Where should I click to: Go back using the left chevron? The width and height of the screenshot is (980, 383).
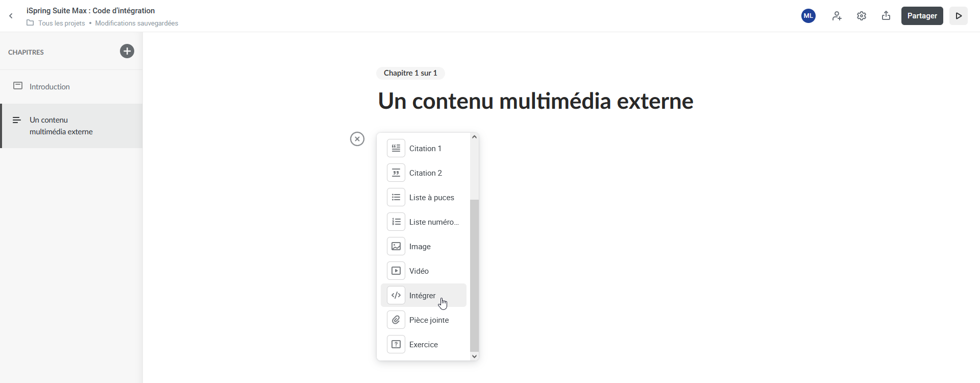coord(11,16)
